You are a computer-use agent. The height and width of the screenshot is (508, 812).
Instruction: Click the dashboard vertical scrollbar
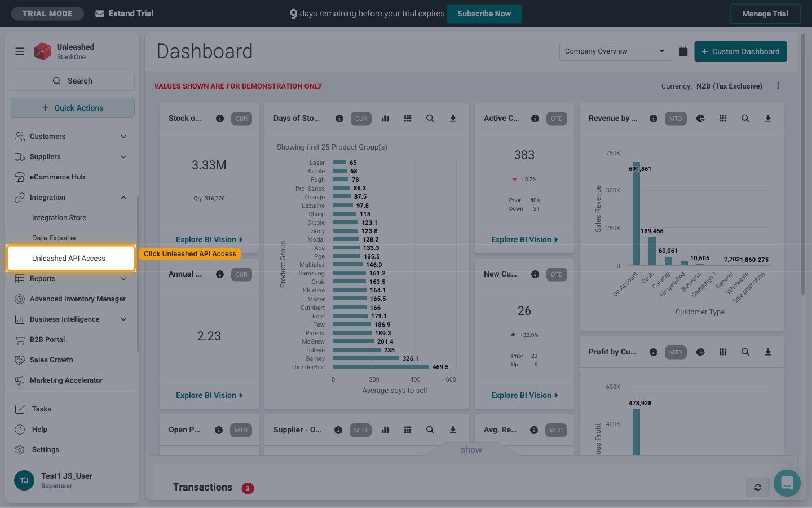pos(803,164)
